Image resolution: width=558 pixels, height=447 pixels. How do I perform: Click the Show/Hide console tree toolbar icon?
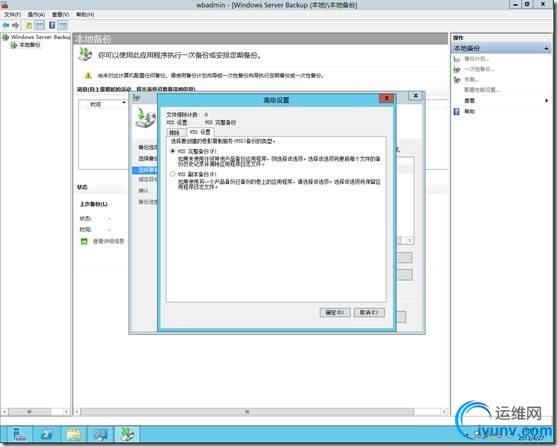click(40, 25)
